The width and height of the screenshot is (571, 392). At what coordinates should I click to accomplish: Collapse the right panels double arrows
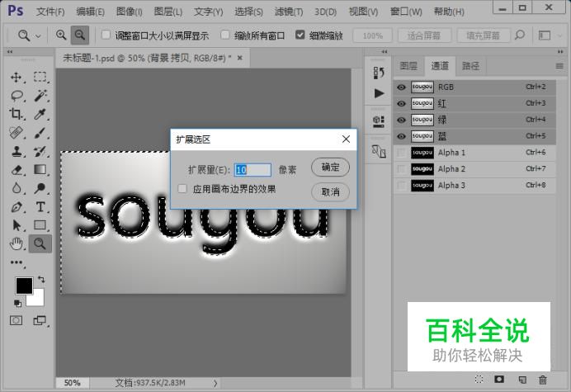click(x=560, y=52)
